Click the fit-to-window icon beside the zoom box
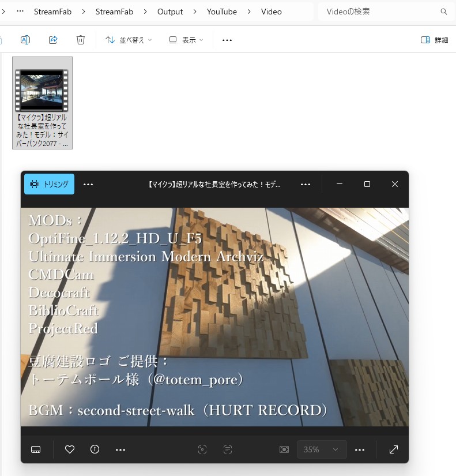Image resolution: width=456 pixels, height=476 pixels. click(284, 449)
